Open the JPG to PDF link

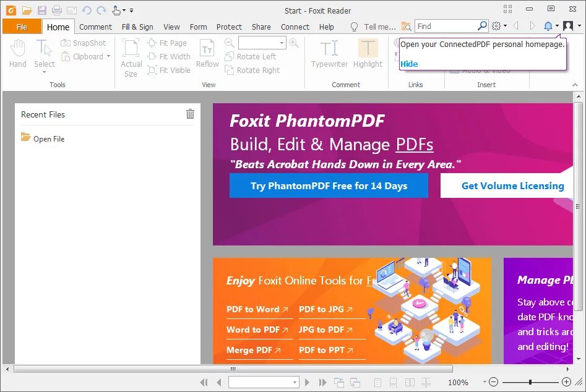click(x=325, y=330)
